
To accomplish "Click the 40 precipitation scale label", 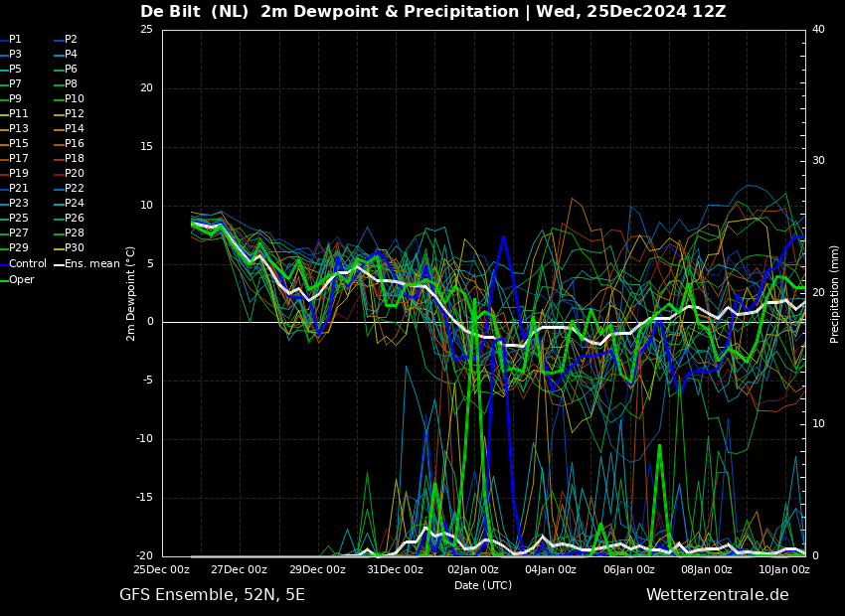I will (818, 29).
